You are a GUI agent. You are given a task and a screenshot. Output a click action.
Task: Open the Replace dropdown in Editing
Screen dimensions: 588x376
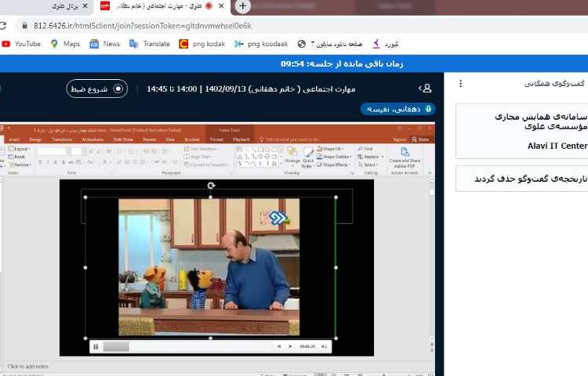pos(371,157)
